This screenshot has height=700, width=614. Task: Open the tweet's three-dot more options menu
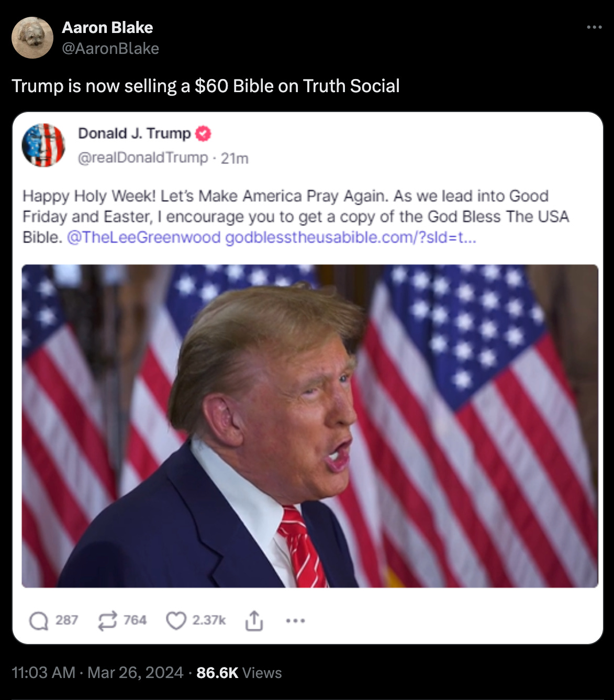(x=594, y=27)
